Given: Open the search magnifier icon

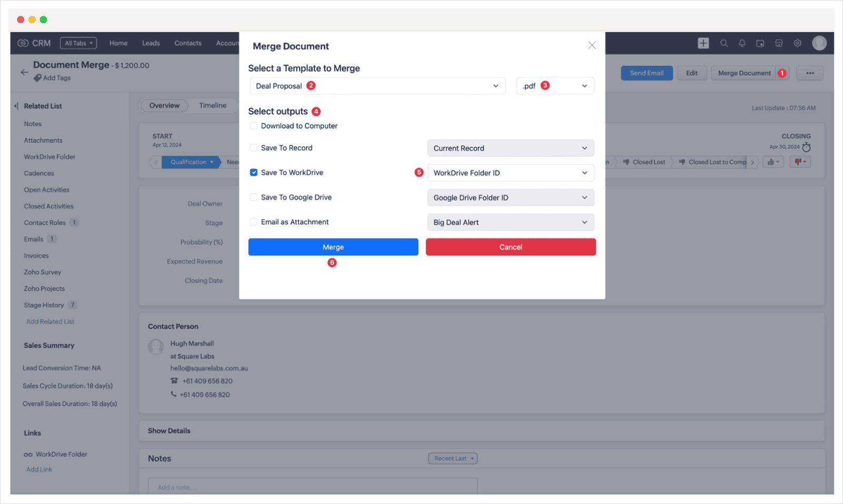Looking at the screenshot, I should tap(724, 43).
